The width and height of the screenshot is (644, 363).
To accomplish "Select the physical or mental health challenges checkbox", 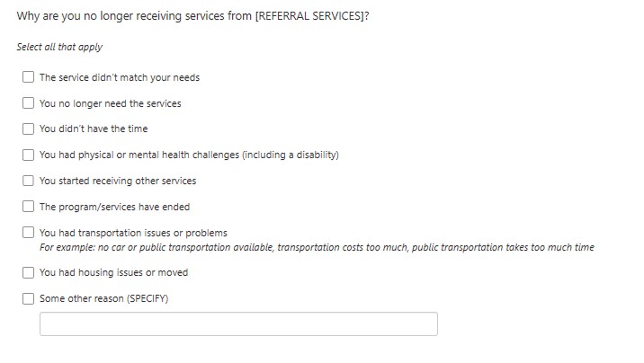I will pos(29,155).
